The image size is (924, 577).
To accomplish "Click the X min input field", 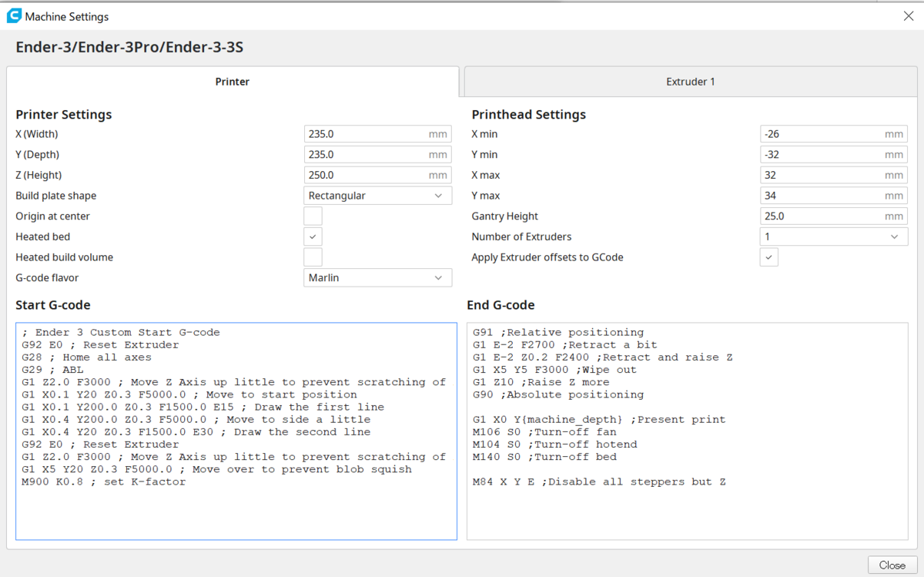I will [833, 134].
